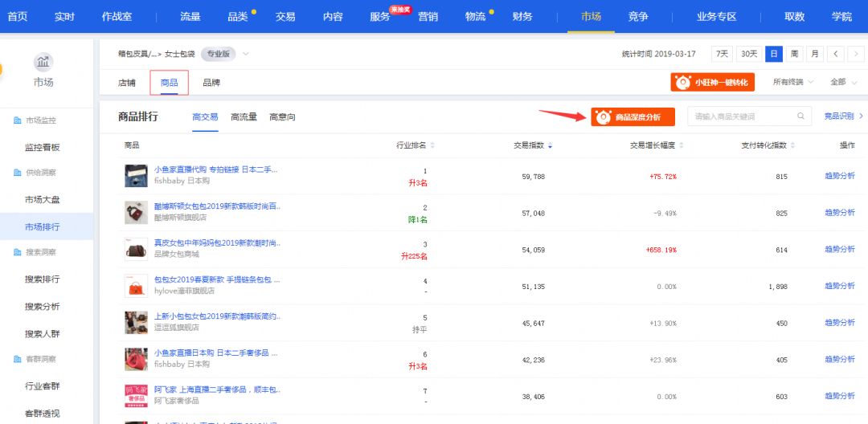Sort by 交易增长幅度 column

pos(657,145)
